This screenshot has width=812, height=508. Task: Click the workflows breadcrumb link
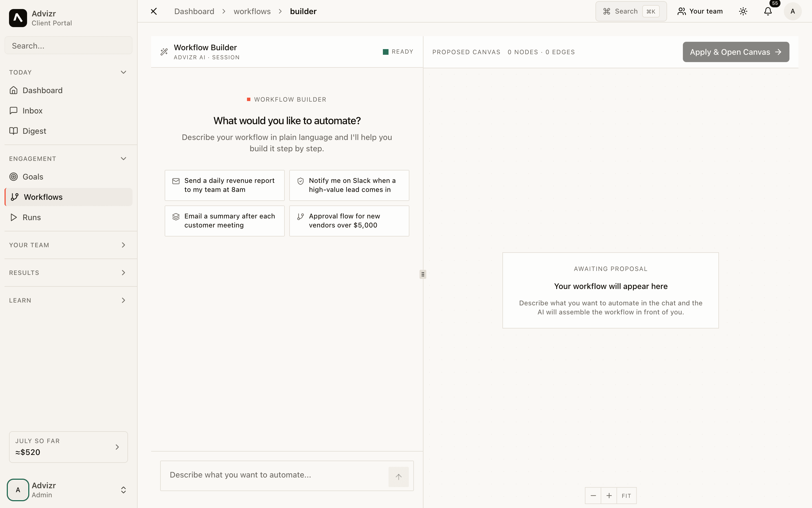click(252, 11)
